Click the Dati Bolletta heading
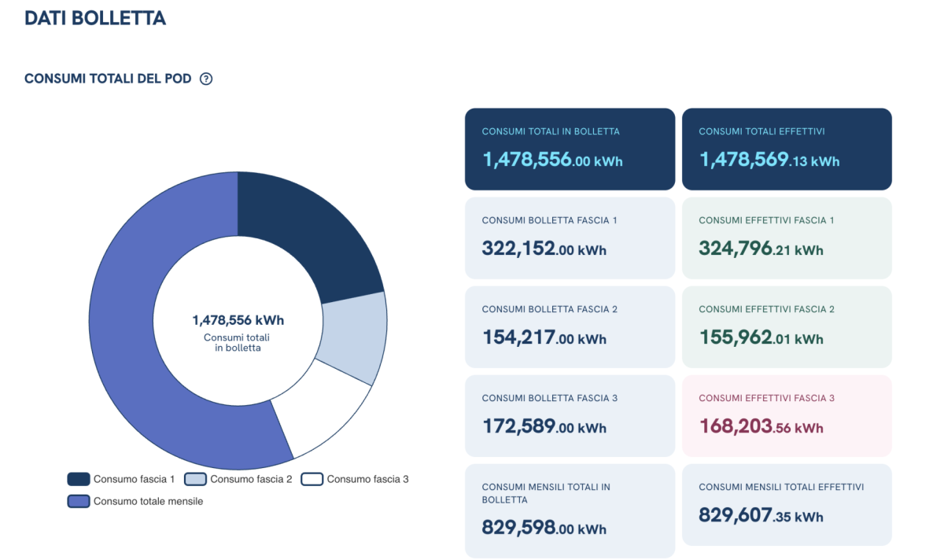 coord(95,18)
